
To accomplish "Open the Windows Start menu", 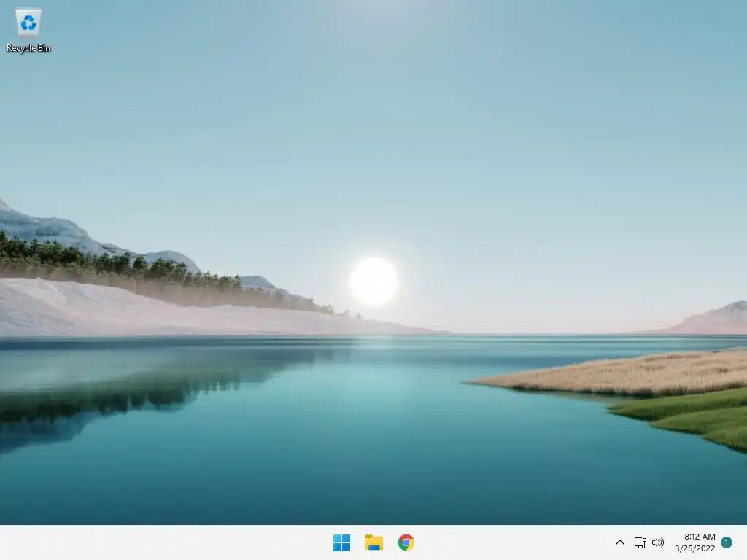I will (341, 542).
